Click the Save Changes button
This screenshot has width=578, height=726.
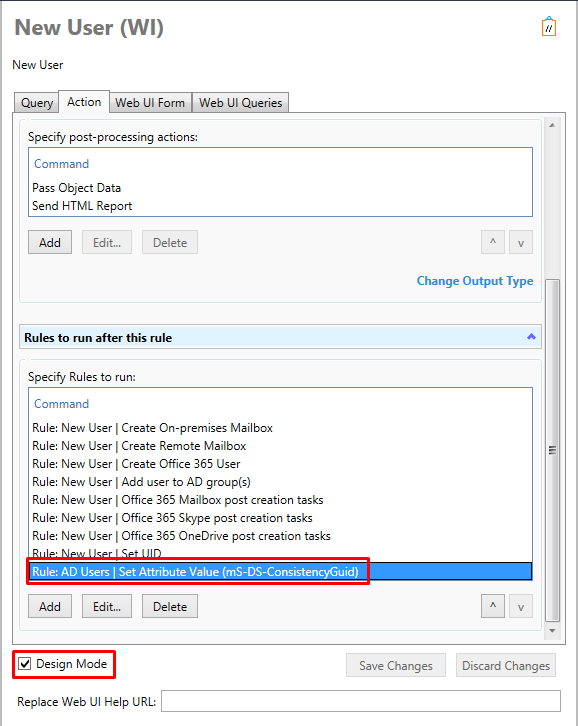(396, 665)
